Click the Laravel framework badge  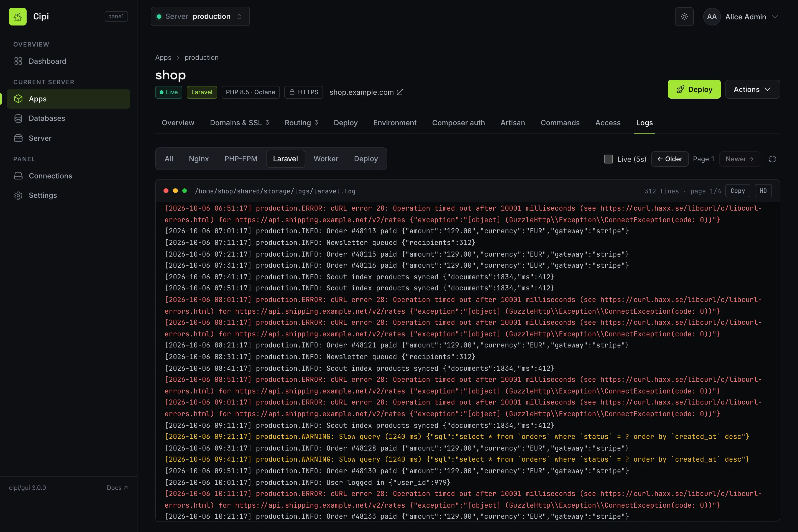[202, 92]
